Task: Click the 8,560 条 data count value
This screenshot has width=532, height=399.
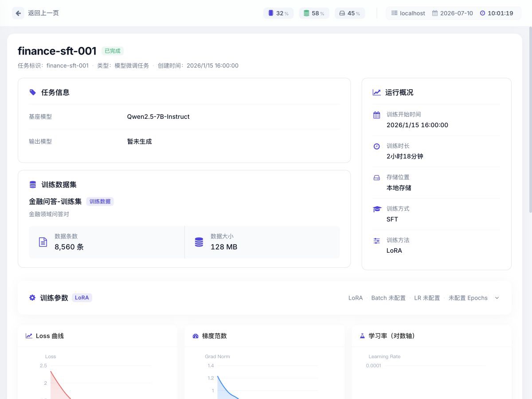Action: coord(69,247)
